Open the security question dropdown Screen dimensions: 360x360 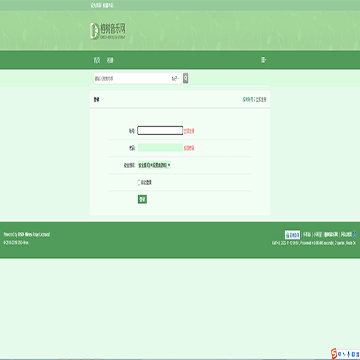pos(154,165)
